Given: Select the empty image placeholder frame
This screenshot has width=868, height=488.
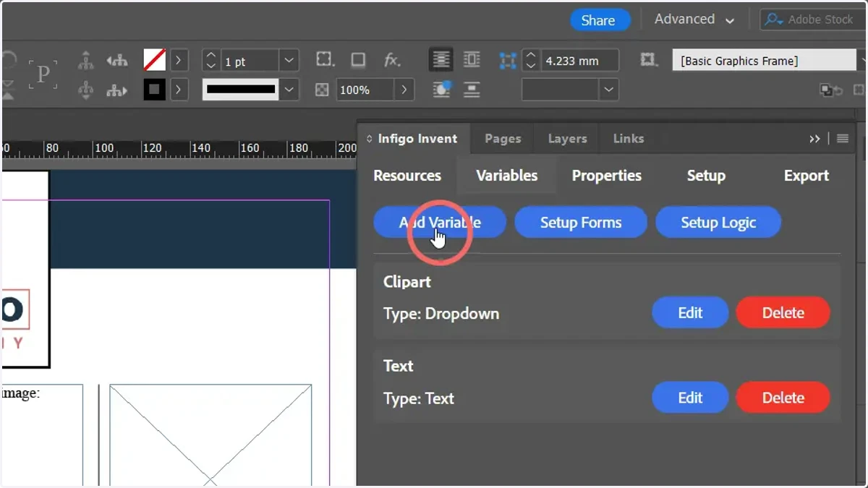Looking at the screenshot, I should (x=210, y=435).
